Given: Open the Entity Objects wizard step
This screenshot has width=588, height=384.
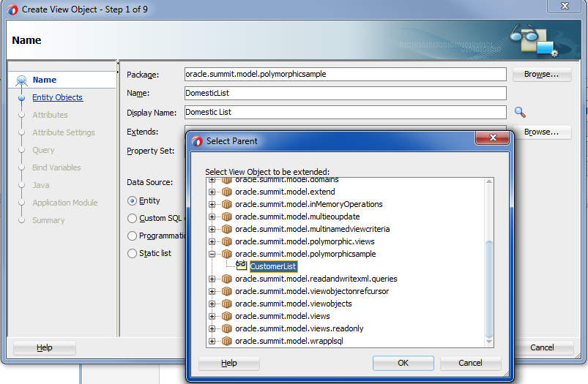Looking at the screenshot, I should click(57, 97).
